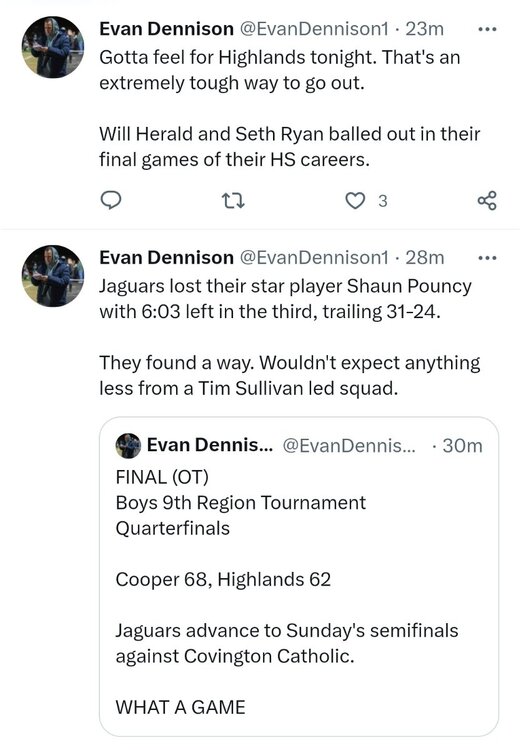Screen dimensions: 521x750
Task: Share the Highlands tonight tweet
Action: click(487, 200)
